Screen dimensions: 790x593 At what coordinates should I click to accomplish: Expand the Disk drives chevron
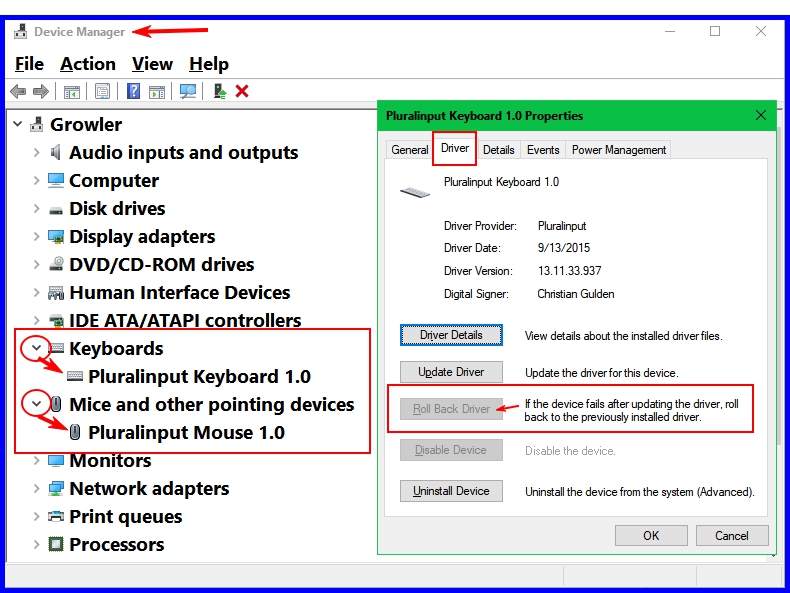36,208
